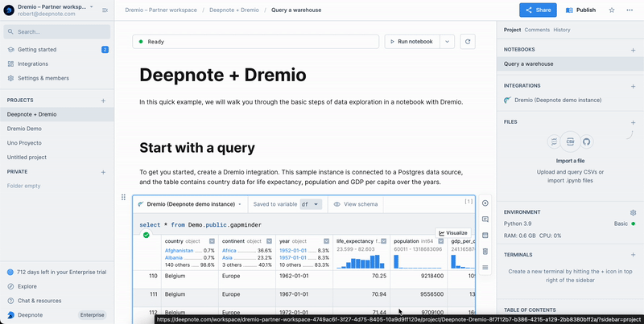
Task: Add a new notebook with plus icon
Action: click(x=634, y=50)
